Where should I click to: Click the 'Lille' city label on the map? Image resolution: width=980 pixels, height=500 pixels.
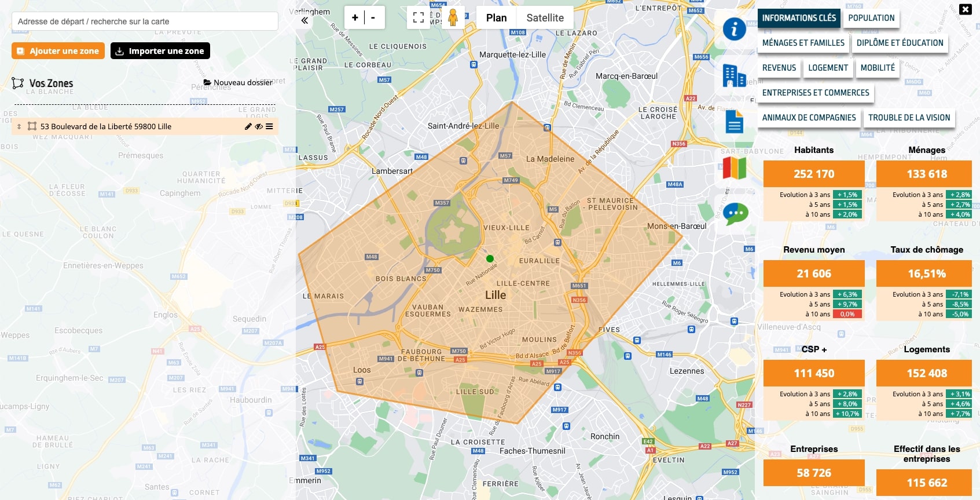point(495,295)
